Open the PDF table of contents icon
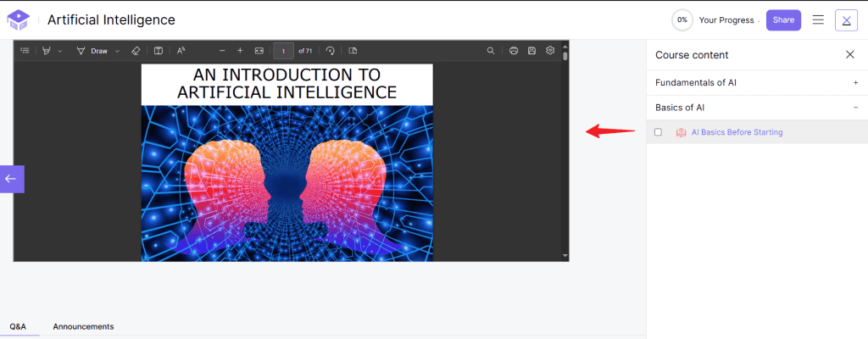This screenshot has width=868, height=339. (x=25, y=50)
